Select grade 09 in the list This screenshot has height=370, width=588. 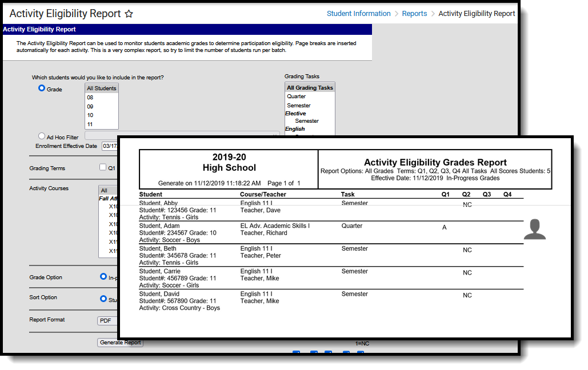(x=102, y=106)
